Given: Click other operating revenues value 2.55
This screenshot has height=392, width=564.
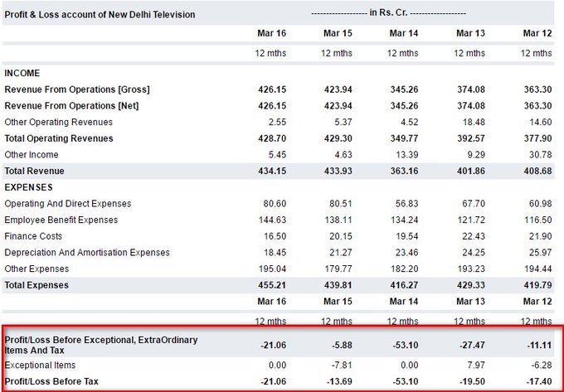Looking at the screenshot, I should pos(277,122).
